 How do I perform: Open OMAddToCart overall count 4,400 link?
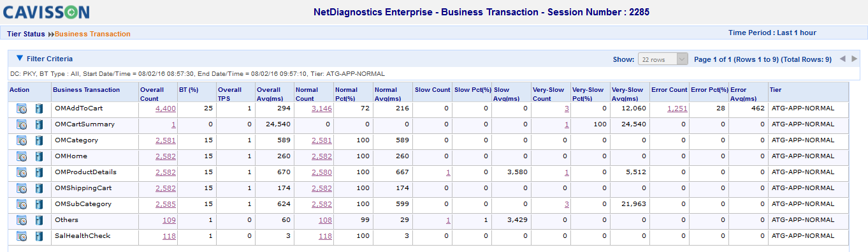(x=166, y=109)
